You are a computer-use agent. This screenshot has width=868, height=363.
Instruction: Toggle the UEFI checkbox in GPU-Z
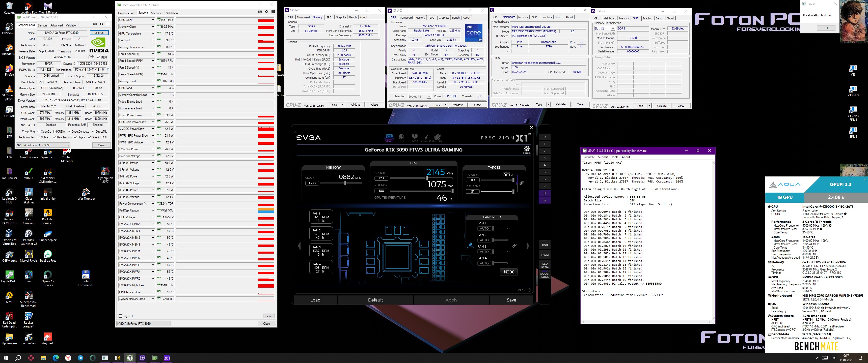(98, 57)
